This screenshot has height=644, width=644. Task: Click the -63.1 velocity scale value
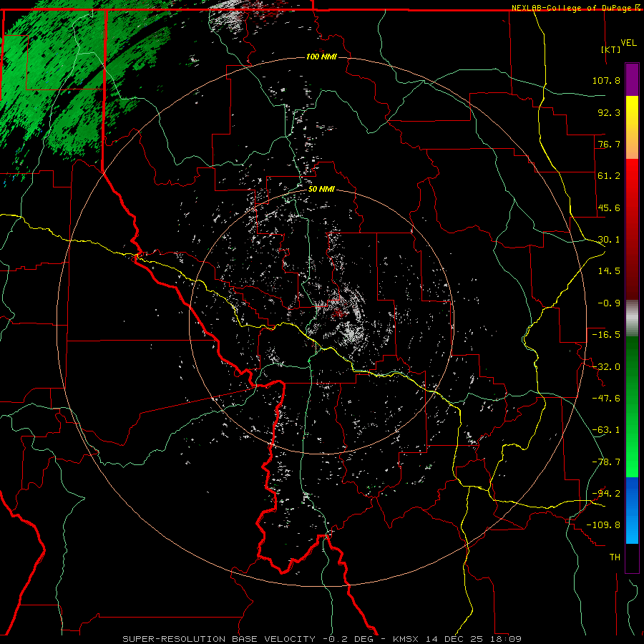[606, 430]
